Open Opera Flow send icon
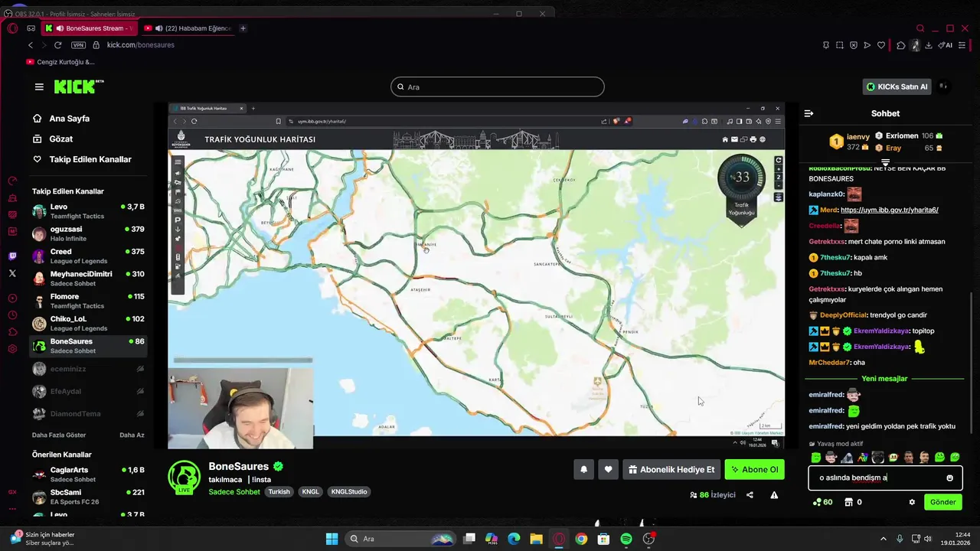 click(x=867, y=45)
